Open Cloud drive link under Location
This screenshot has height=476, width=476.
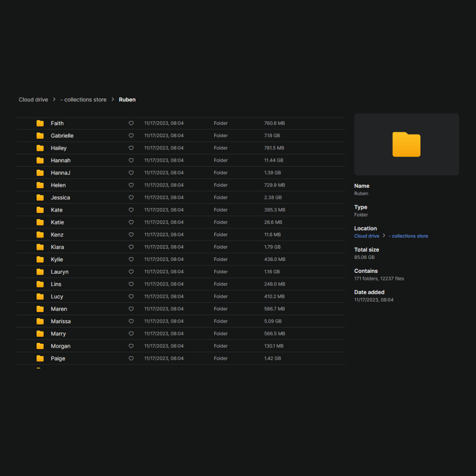(367, 236)
